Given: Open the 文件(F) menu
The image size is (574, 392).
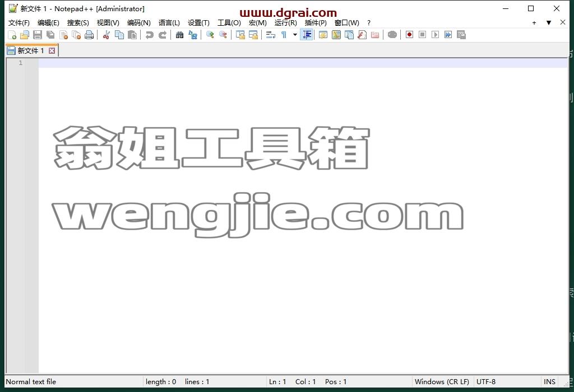Looking at the screenshot, I should [18, 22].
